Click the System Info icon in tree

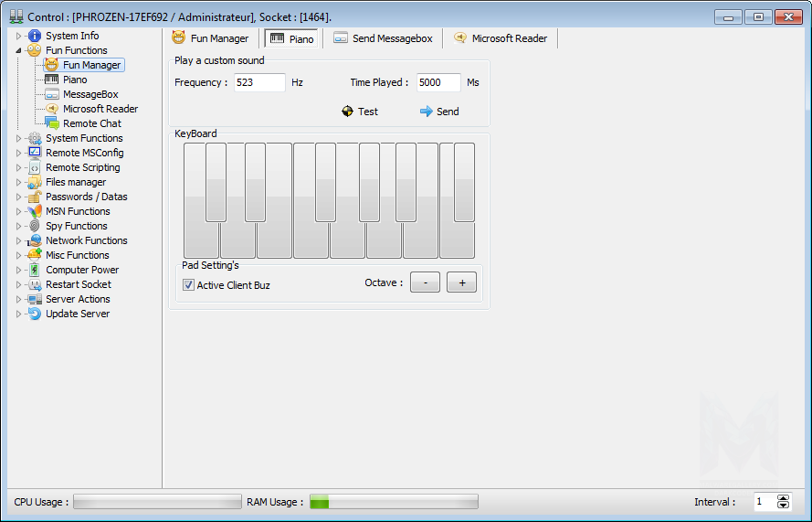coord(35,36)
